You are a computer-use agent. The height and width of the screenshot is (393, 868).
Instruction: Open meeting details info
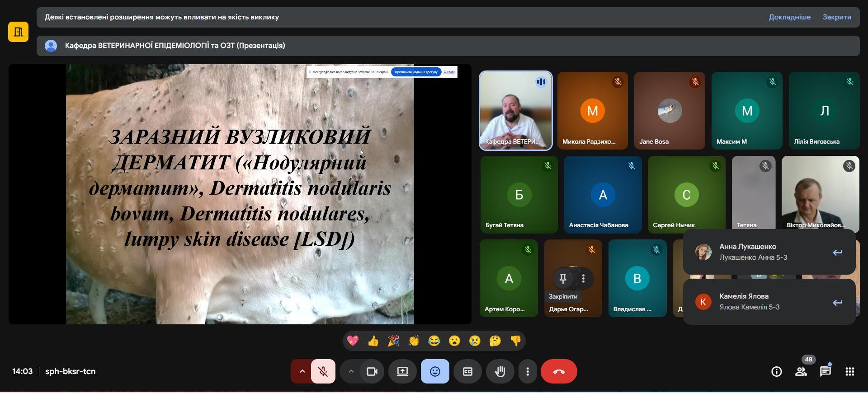(x=776, y=372)
